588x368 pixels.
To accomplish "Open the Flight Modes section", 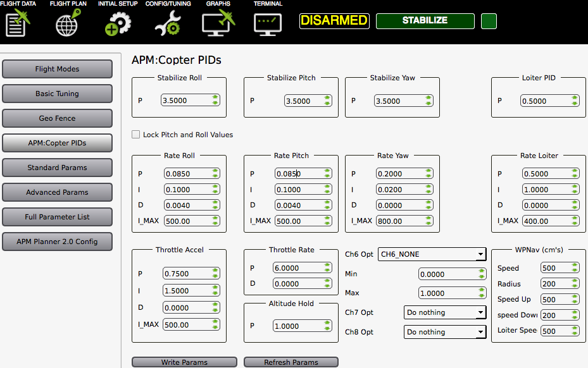I will (x=57, y=69).
